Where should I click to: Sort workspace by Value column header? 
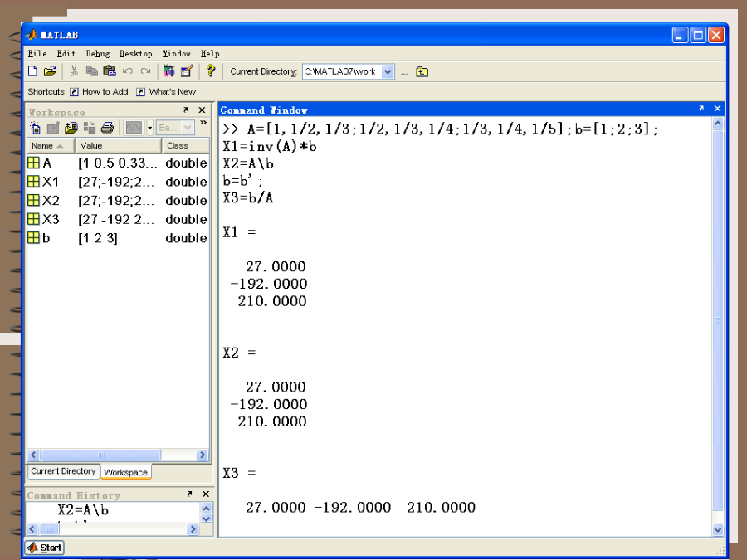coord(118,146)
